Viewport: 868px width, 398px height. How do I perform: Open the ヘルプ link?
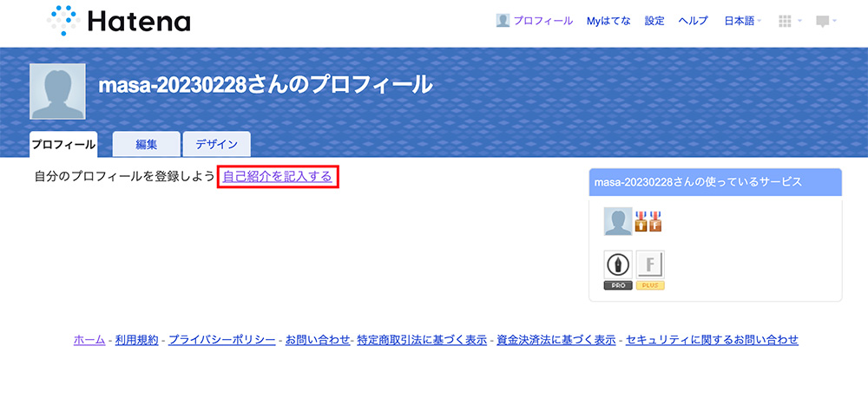click(694, 21)
